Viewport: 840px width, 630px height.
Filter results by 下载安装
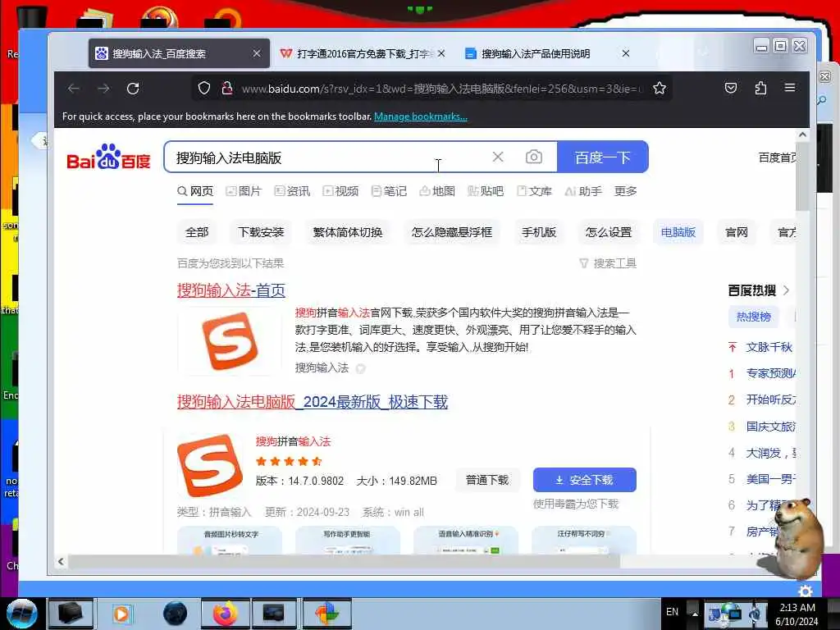point(261,232)
